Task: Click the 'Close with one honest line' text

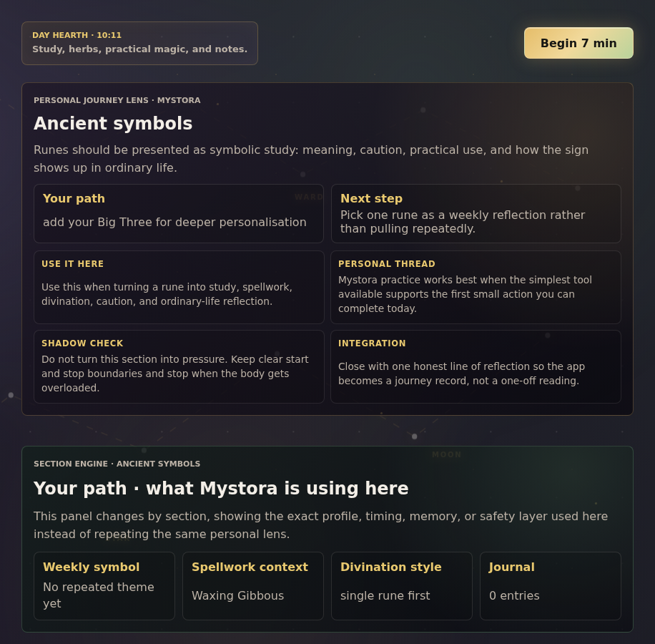Action: 462,374
